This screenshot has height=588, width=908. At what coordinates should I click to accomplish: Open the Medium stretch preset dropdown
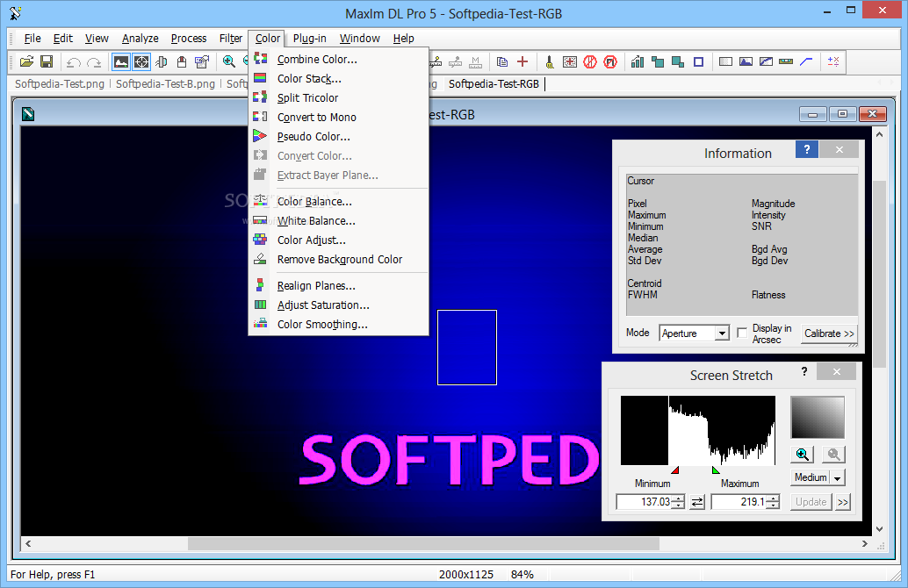coord(838,478)
